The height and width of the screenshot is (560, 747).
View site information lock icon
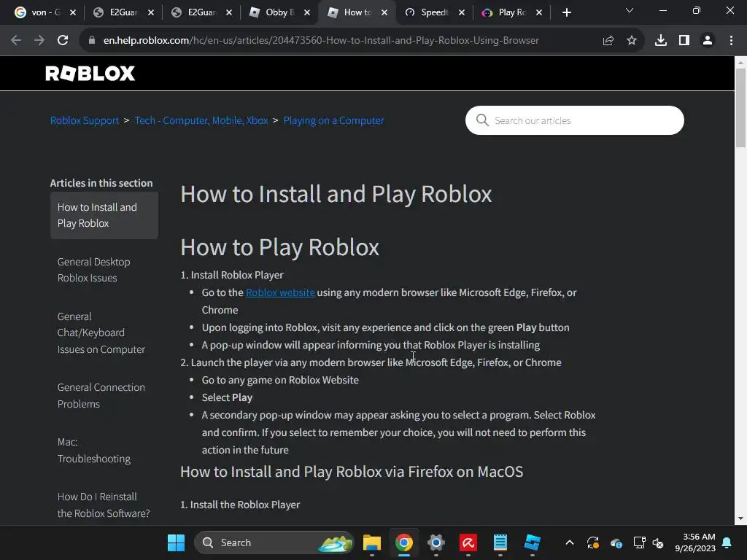[92, 41]
